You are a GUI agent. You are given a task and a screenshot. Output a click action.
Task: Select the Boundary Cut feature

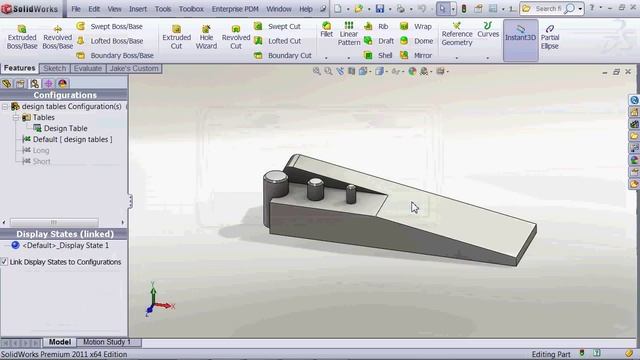282,56
